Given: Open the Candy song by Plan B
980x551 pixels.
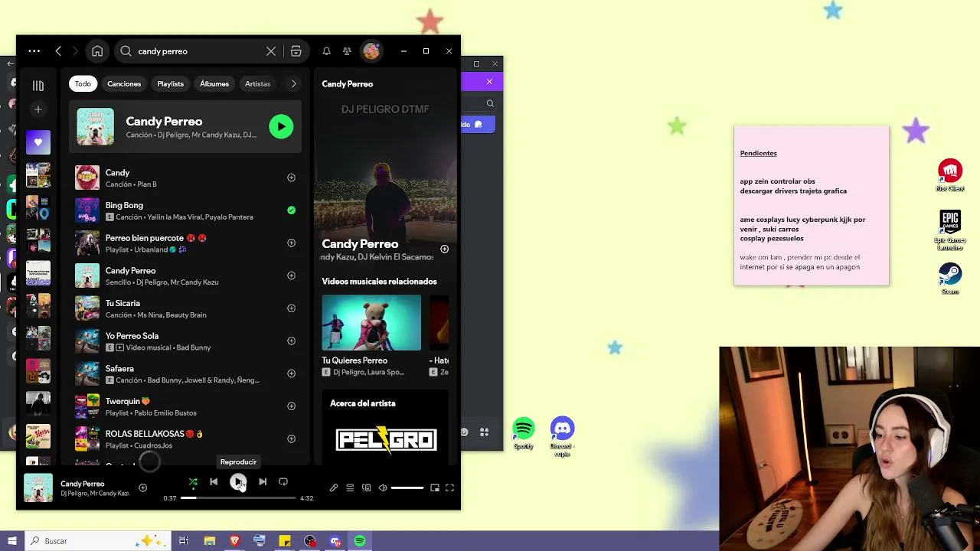Looking at the screenshot, I should pos(184,178).
